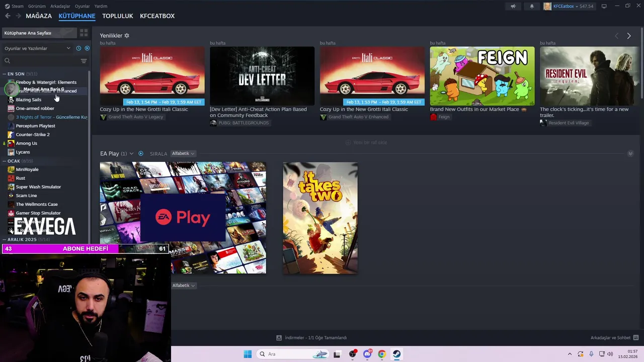Open the notifications bell
Screen dimensions: 644x362
coord(532,6)
